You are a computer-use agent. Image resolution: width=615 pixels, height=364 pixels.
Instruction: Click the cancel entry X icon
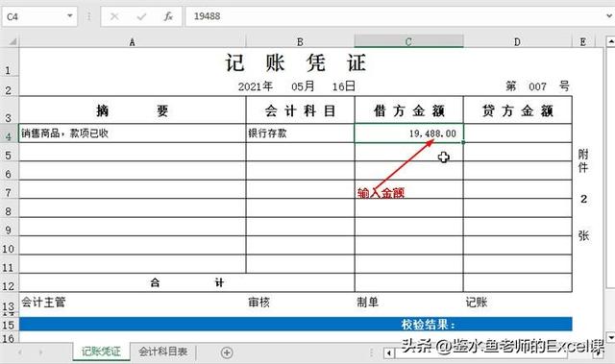coord(114,16)
